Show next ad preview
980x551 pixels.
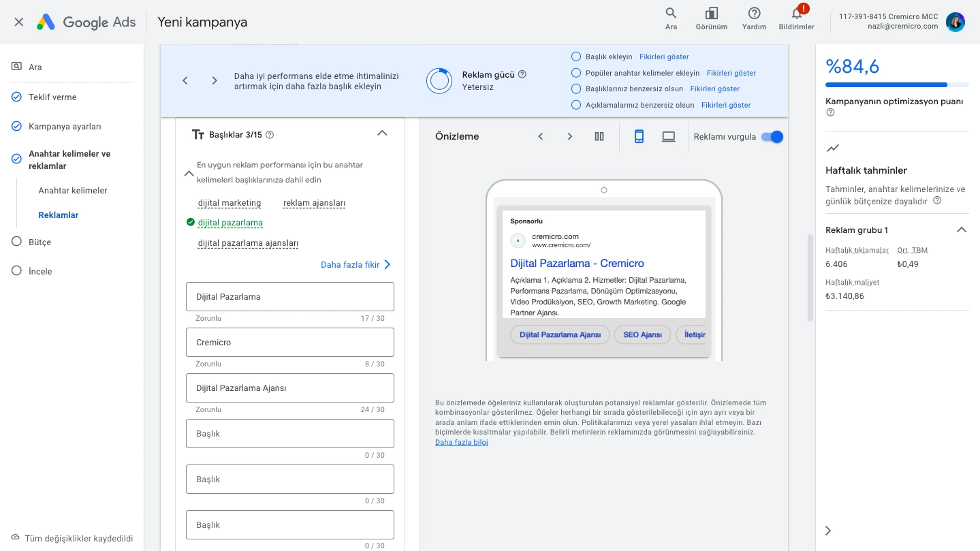[x=570, y=136]
